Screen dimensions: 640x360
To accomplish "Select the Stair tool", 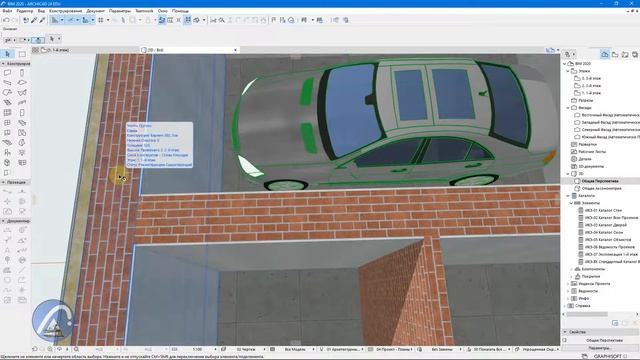I will coord(7,102).
